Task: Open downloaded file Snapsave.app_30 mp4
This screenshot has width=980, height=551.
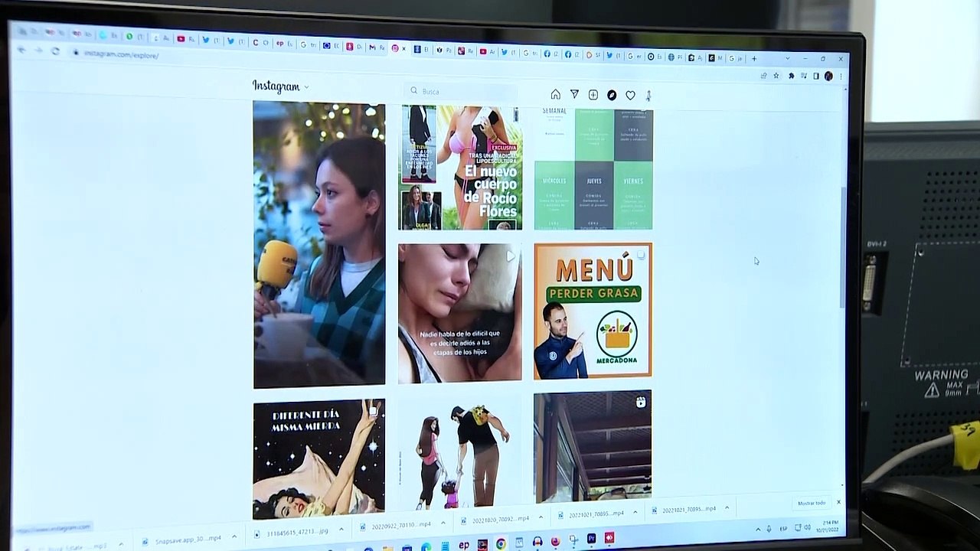Action: [182, 540]
